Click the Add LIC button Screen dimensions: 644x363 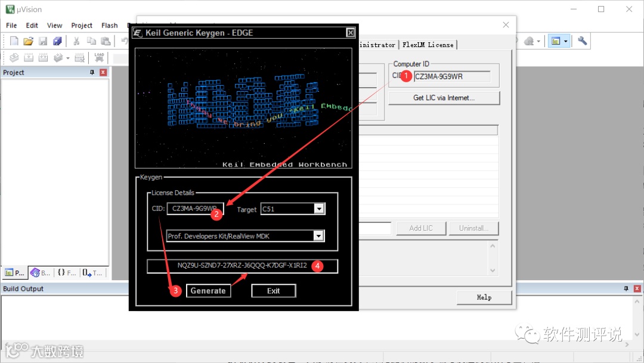pyautogui.click(x=421, y=228)
